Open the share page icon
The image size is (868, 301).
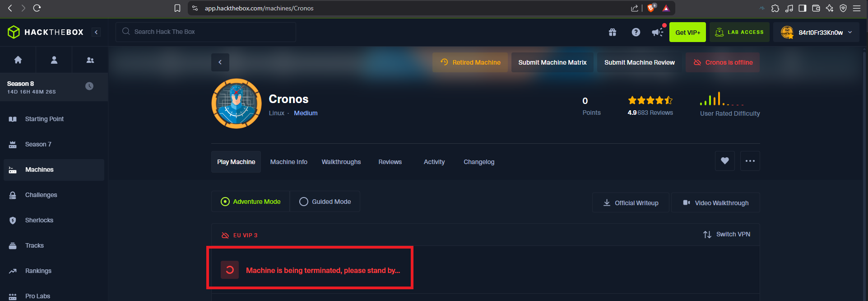pos(635,8)
